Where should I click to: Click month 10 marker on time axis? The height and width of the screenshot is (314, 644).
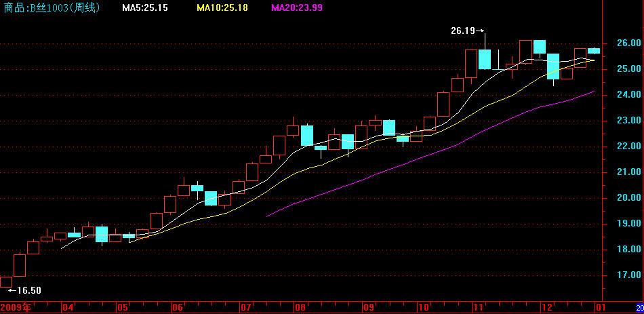tap(424, 307)
